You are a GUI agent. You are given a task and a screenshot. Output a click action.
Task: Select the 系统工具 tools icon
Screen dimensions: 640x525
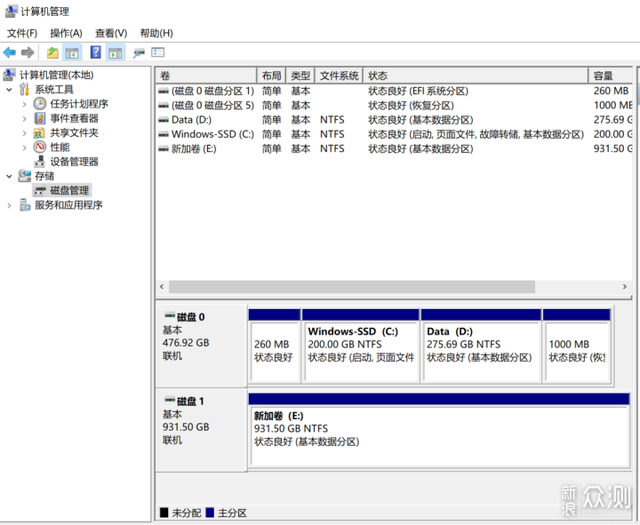click(24, 89)
